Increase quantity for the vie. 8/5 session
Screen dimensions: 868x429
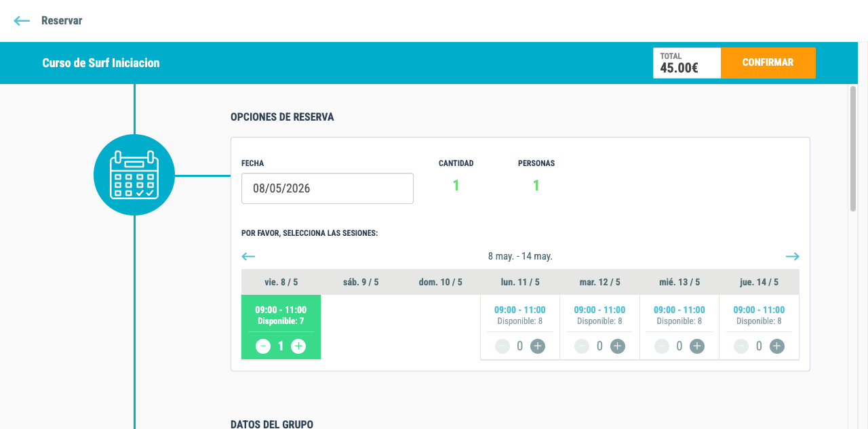tap(298, 346)
